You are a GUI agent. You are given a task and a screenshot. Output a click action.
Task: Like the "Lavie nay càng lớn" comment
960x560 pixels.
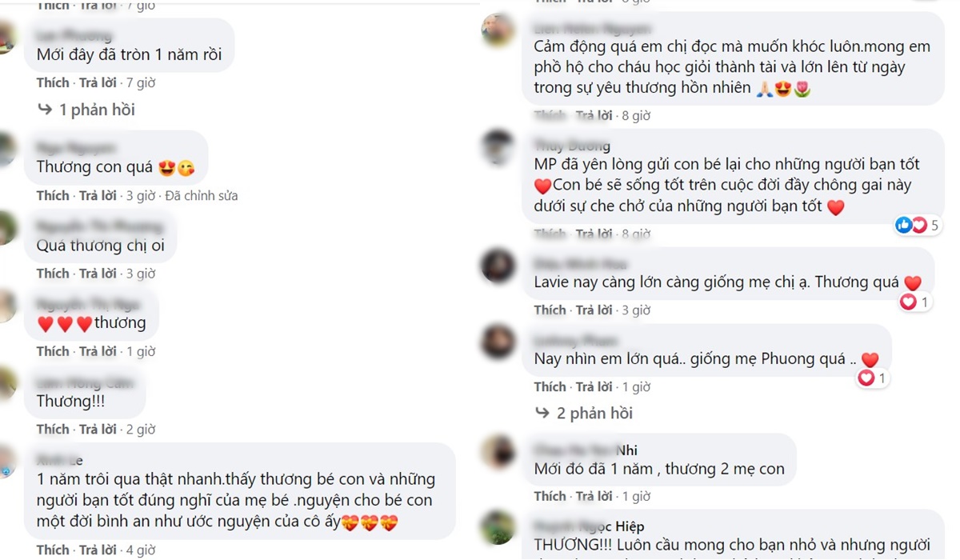coord(550,310)
